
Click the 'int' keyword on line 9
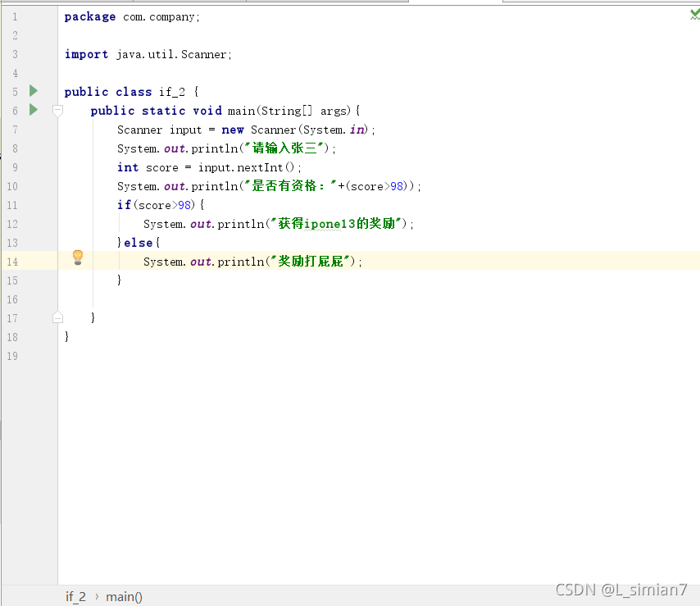[x=128, y=167]
